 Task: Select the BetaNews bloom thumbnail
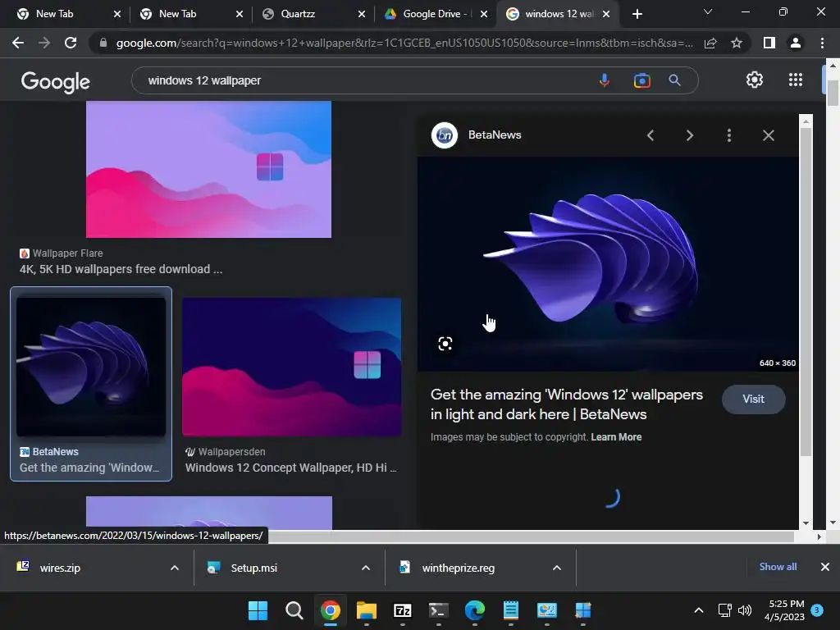point(91,367)
